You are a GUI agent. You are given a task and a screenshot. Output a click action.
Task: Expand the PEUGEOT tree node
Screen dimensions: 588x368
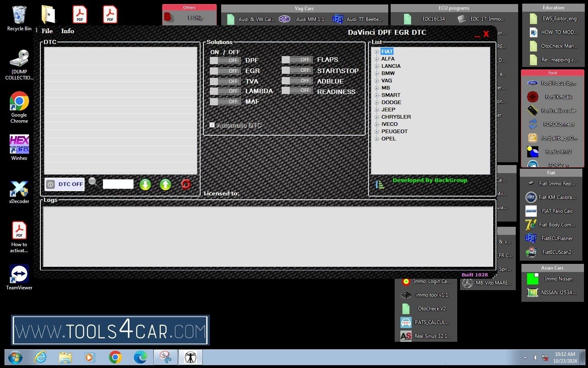(377, 132)
